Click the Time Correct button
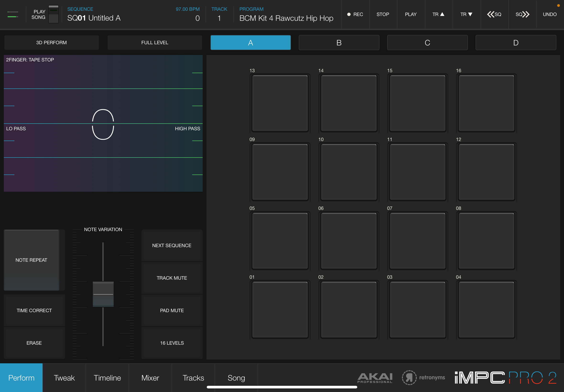The width and height of the screenshot is (564, 392). (x=34, y=310)
